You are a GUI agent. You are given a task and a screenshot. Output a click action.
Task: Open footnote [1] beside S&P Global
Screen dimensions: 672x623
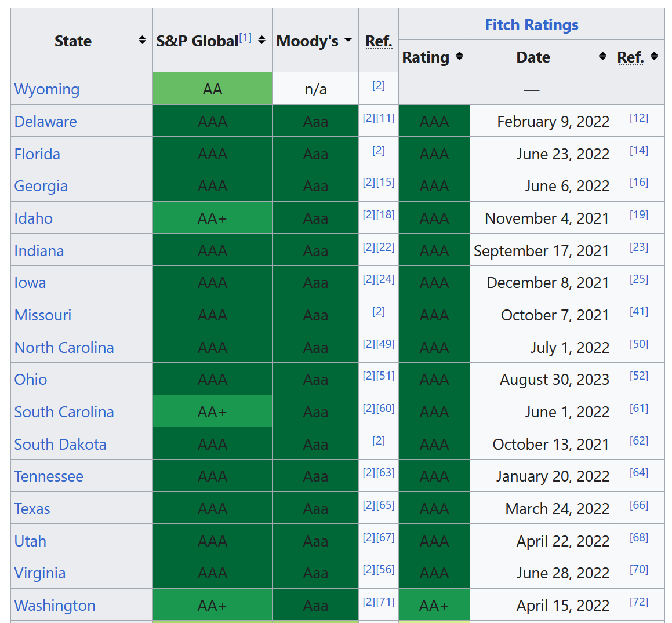[x=245, y=38]
